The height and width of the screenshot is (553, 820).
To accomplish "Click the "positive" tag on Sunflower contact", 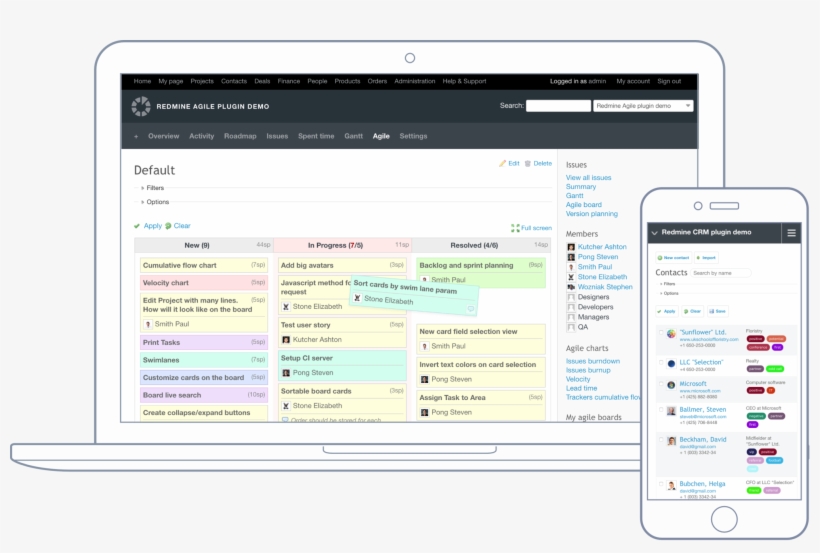I will tap(755, 338).
